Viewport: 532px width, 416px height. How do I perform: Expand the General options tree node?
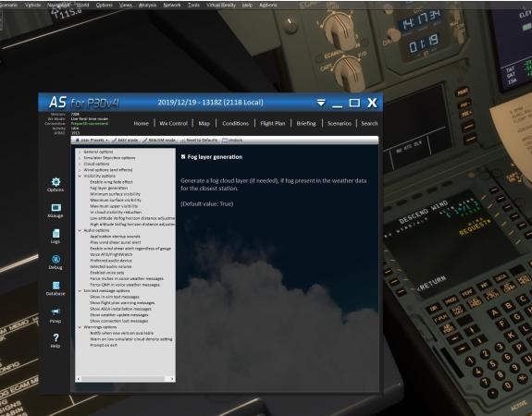80,152
